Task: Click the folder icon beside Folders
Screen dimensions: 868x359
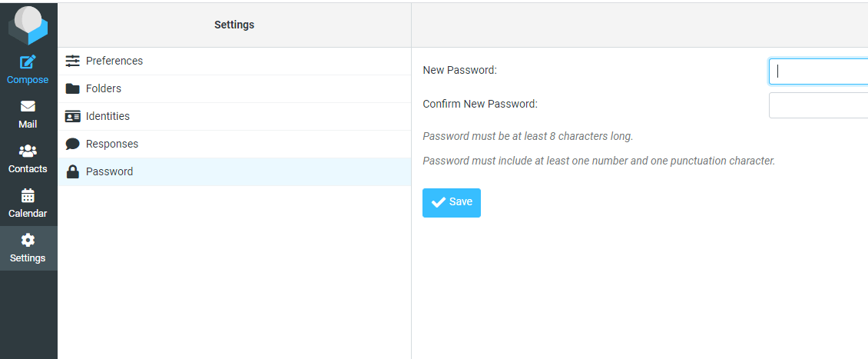Action: coord(73,88)
